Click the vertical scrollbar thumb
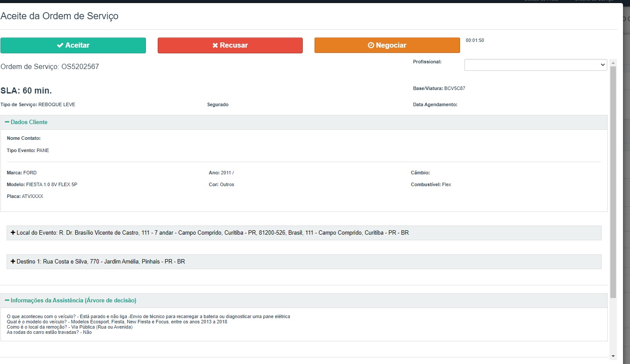 click(613, 181)
